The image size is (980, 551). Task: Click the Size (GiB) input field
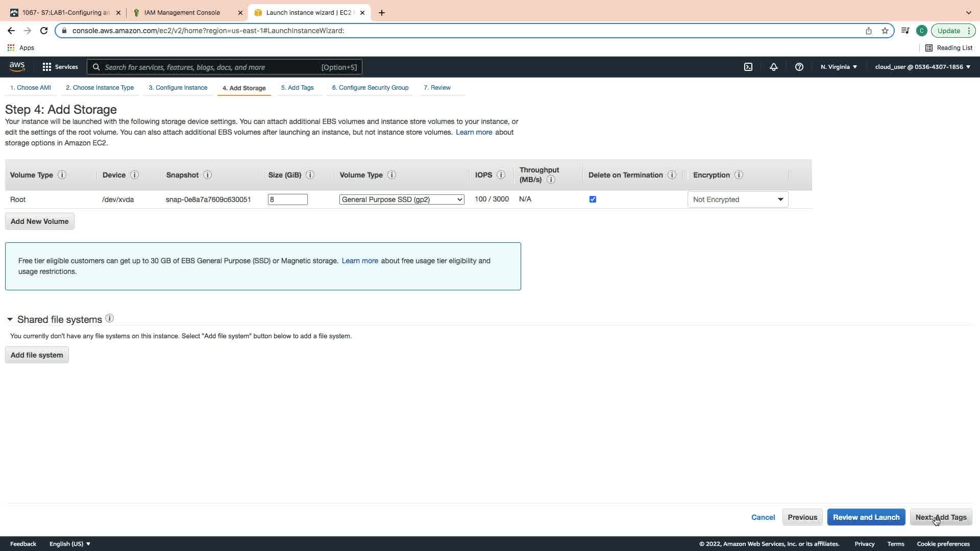[x=287, y=199]
